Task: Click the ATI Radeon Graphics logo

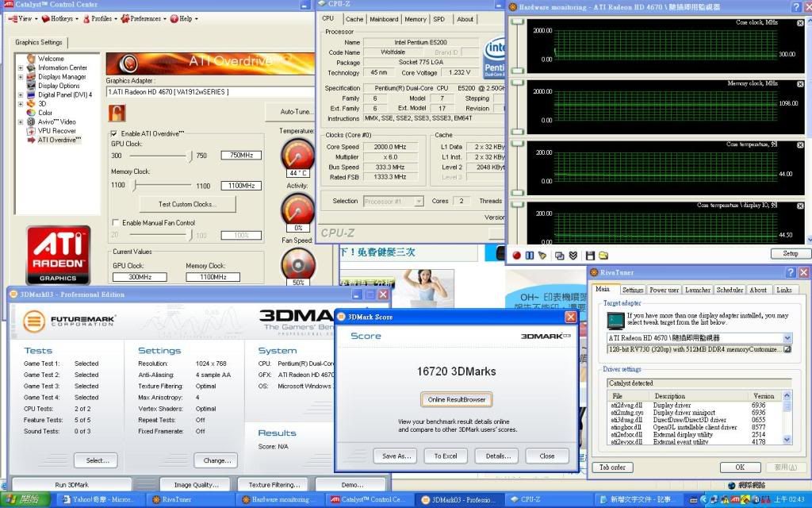Action: coord(58,255)
